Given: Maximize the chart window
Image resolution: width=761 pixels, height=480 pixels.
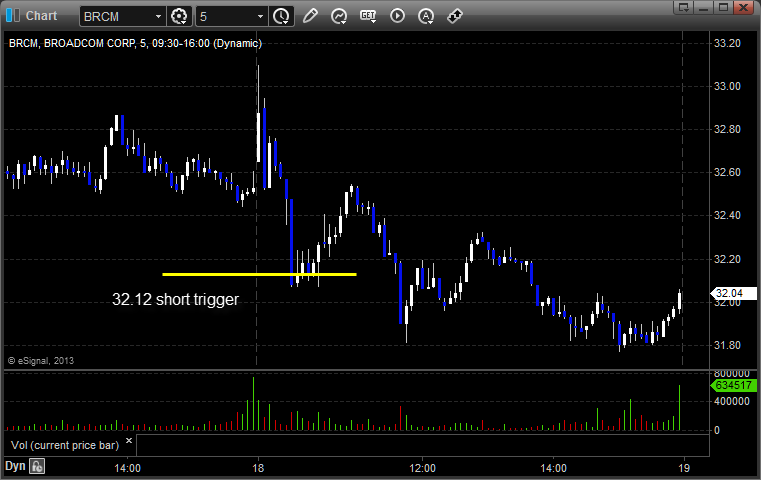Looking at the screenshot, I should [723, 7].
